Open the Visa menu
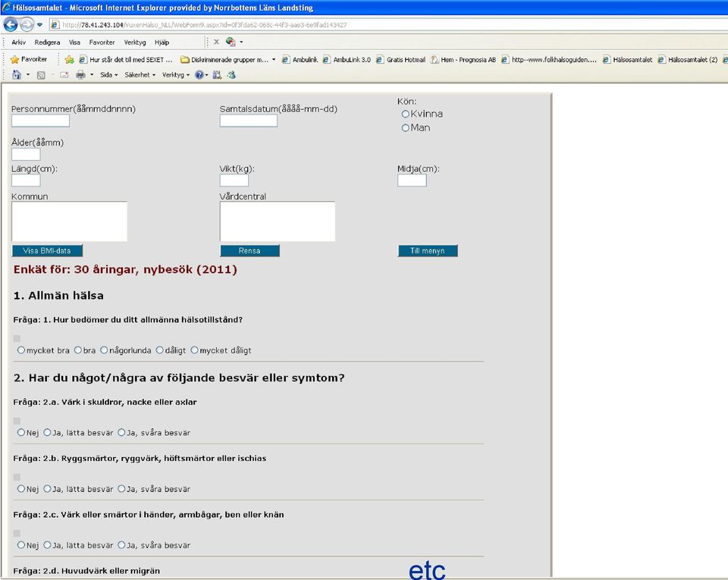This screenshot has height=580, width=728. 75,42
